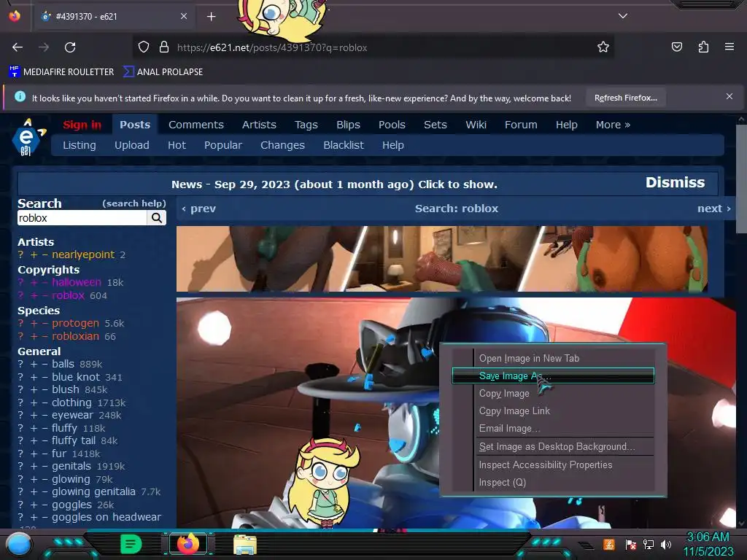Click the Upload link
The width and height of the screenshot is (747, 560).
point(131,145)
